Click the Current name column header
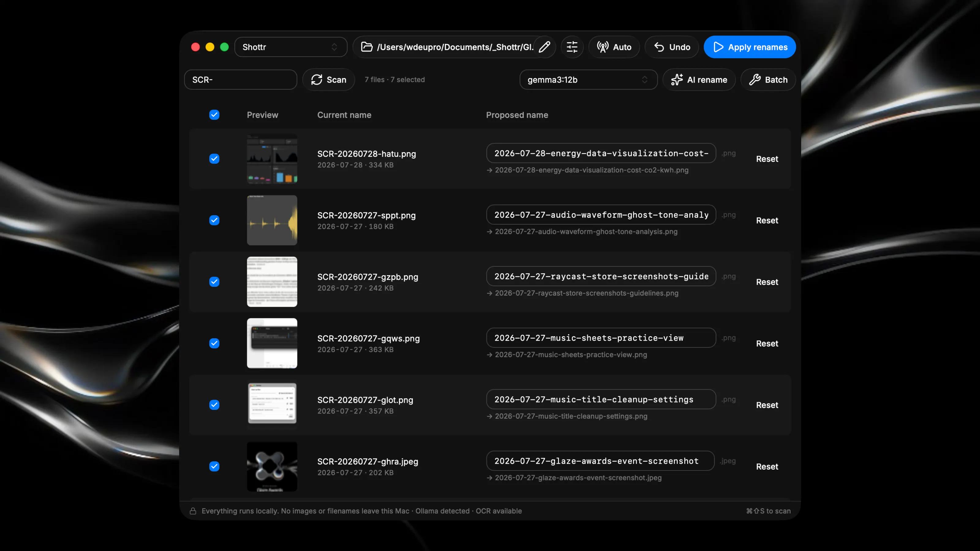Image resolution: width=980 pixels, height=551 pixels. pos(344,115)
